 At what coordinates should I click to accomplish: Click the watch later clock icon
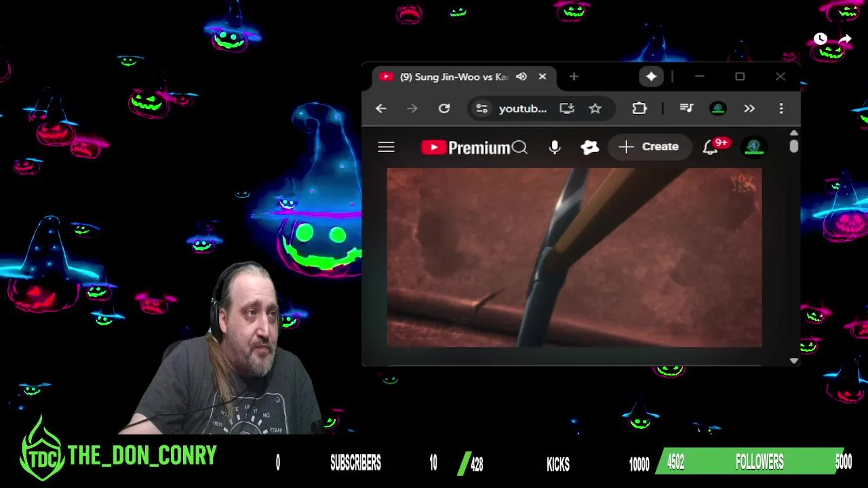pos(821,39)
